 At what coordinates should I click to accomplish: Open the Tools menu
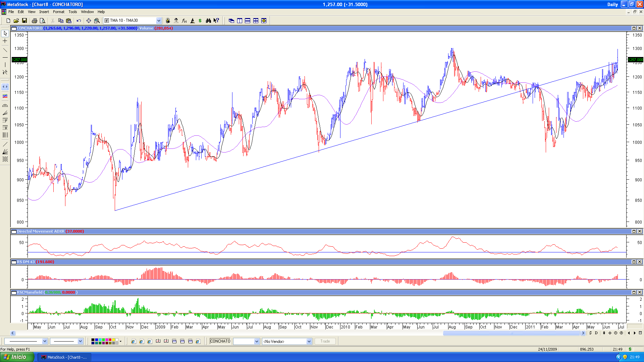[x=72, y=12]
